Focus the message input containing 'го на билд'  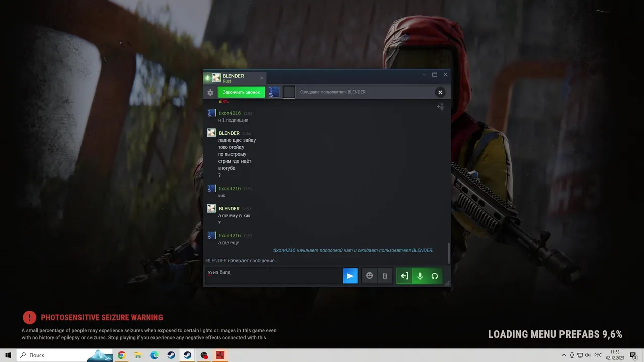273,276
